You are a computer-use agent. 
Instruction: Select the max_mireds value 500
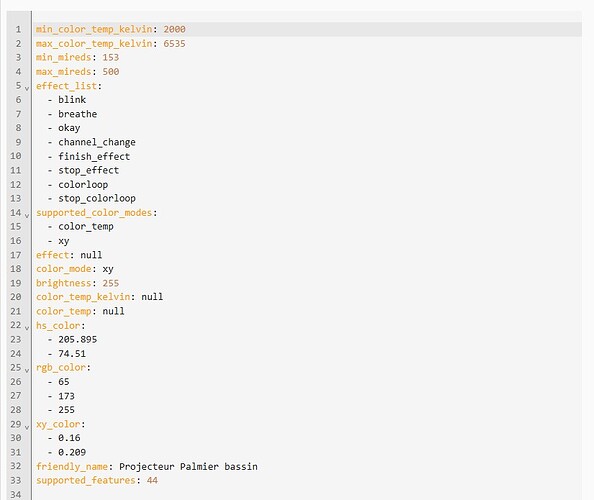[111, 72]
